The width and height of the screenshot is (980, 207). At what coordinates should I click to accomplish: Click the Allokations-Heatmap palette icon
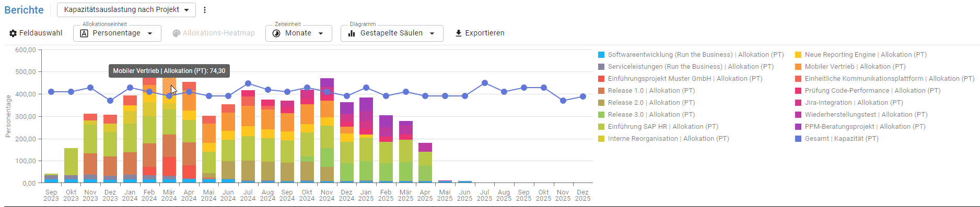pos(177,33)
